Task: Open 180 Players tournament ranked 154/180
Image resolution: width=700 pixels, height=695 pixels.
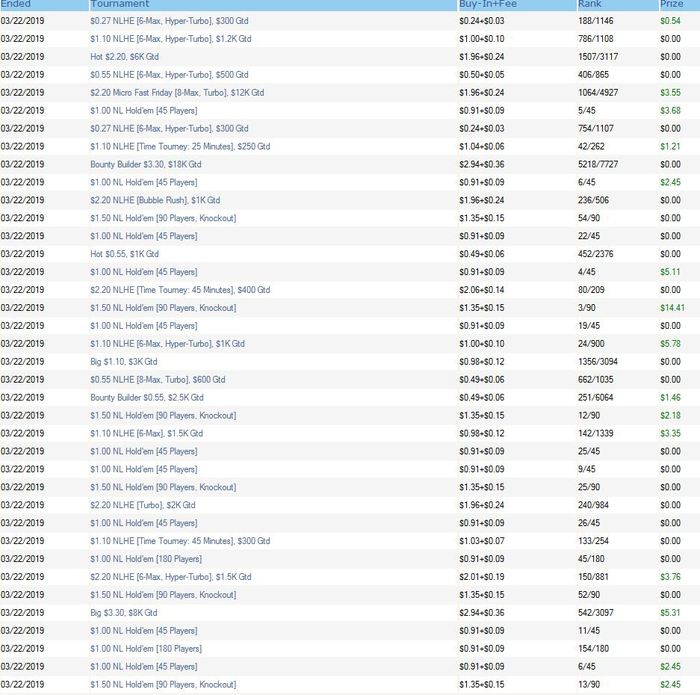Action: (146, 649)
